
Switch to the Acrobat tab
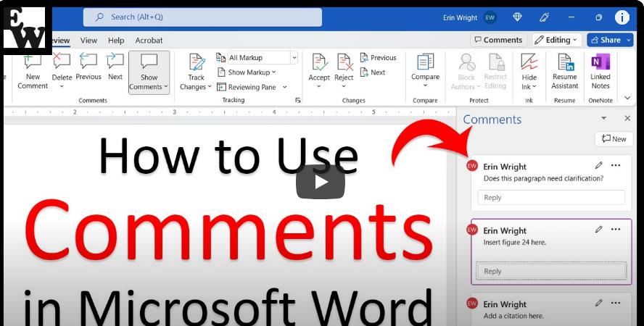click(149, 40)
